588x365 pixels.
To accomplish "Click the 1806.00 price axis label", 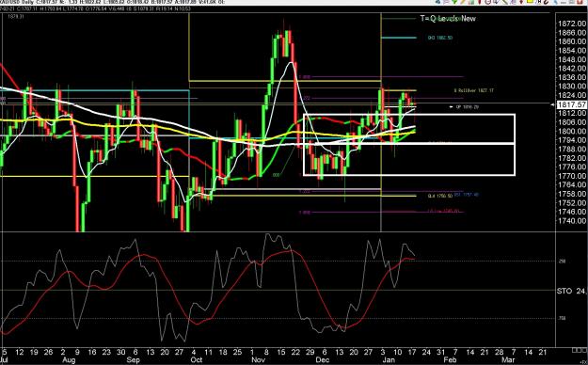I will [572, 122].
